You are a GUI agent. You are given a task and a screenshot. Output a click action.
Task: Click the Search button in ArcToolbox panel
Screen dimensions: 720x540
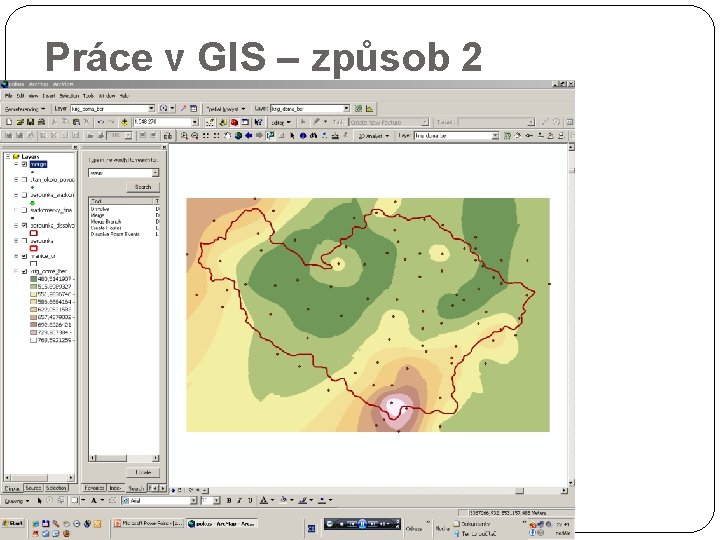pyautogui.click(x=143, y=187)
